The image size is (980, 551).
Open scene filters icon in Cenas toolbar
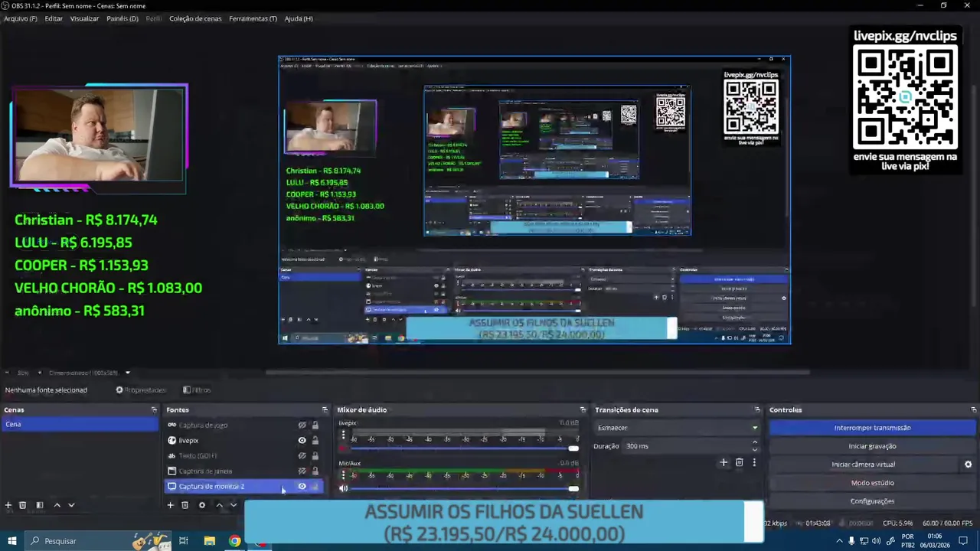pos(40,505)
